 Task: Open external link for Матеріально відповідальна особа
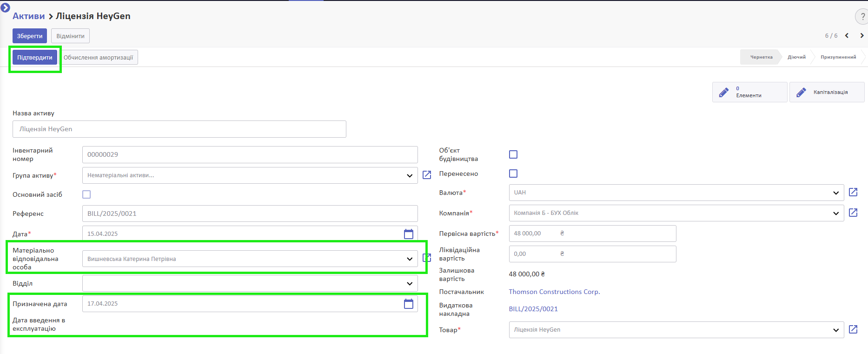(x=427, y=258)
